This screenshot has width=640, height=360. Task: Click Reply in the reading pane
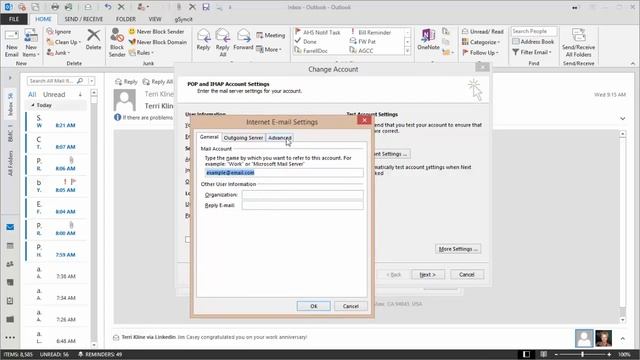pos(126,82)
